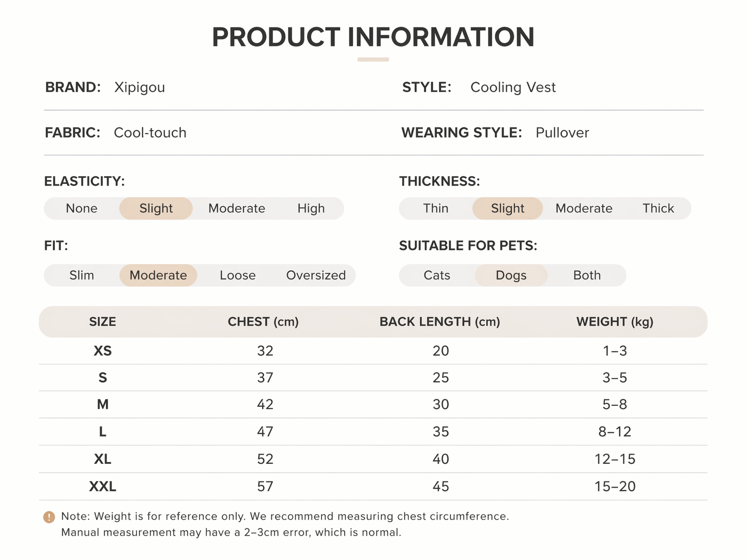The image size is (747, 560).
Task: Choose the Oversized fit option
Action: tap(316, 275)
